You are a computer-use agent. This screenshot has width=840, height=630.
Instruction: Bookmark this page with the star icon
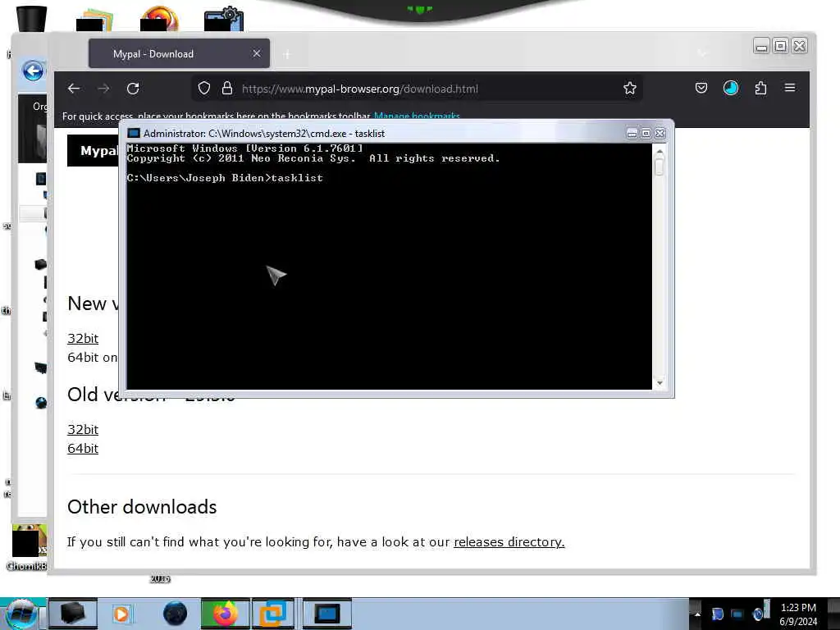point(630,89)
